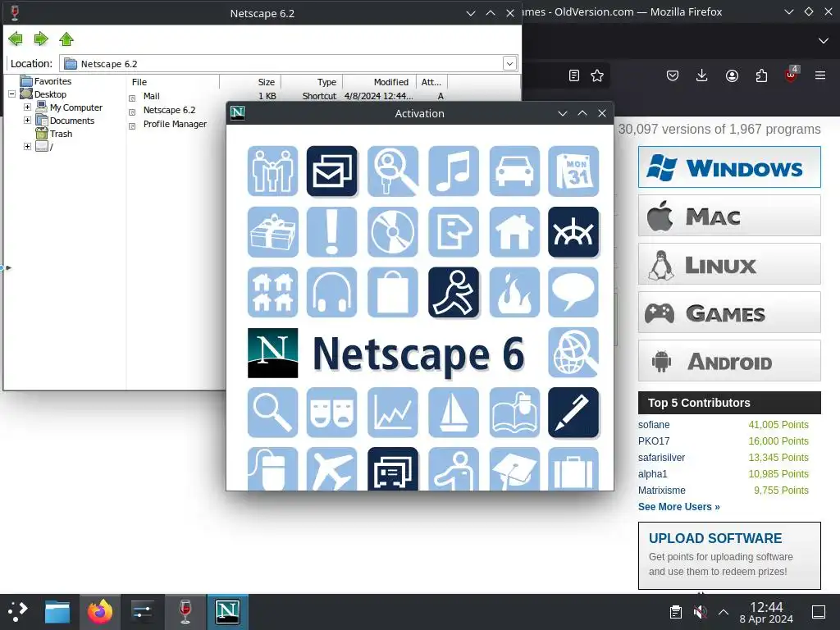The width and height of the screenshot is (840, 630).
Task: Click the green Back arrow in Netscape 6.2 window
Action: click(x=16, y=39)
